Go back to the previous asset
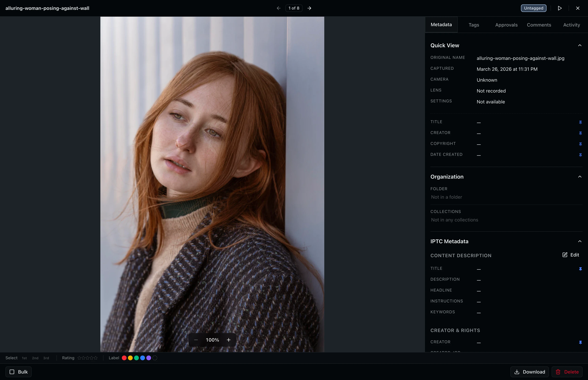The image size is (588, 380). pos(278,8)
